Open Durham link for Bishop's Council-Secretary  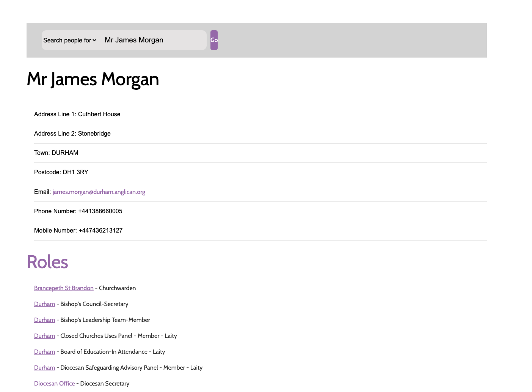[x=44, y=304]
